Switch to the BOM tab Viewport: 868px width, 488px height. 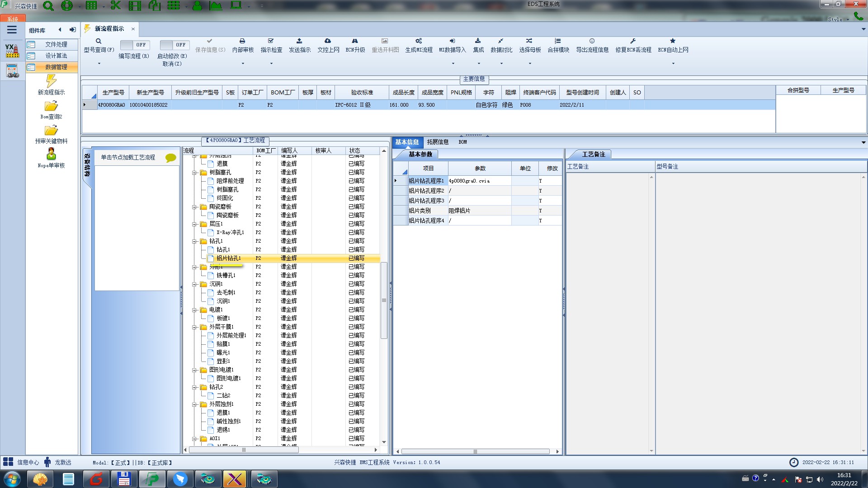pyautogui.click(x=462, y=142)
